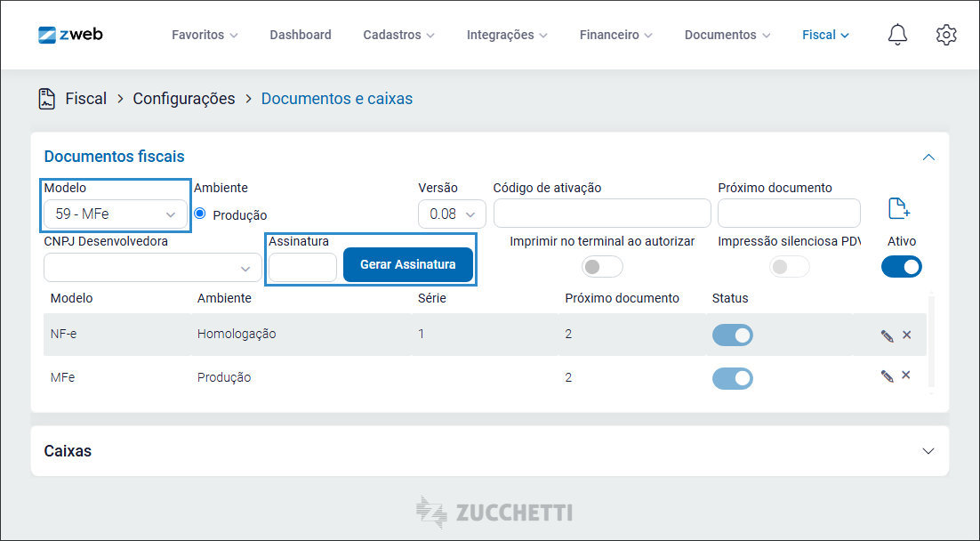The image size is (980, 541).
Task: Go to Dashboard
Action: tap(301, 35)
